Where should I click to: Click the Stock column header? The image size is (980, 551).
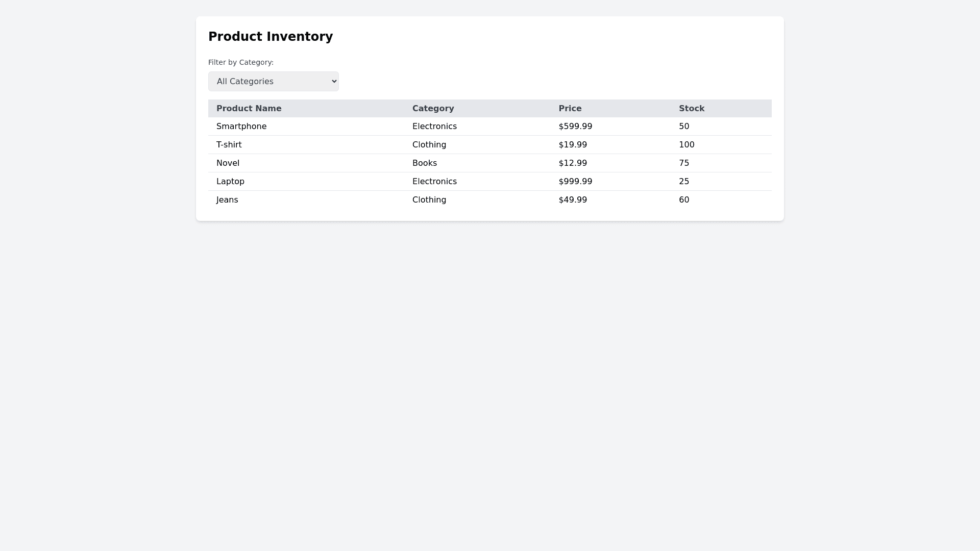point(691,109)
